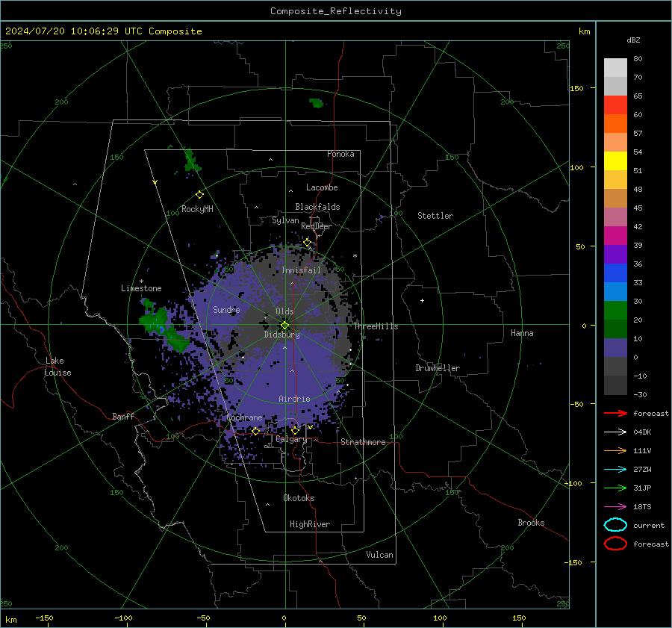Image resolution: width=672 pixels, height=628 pixels.
Task: Click the Limestone label
Action: click(x=141, y=288)
